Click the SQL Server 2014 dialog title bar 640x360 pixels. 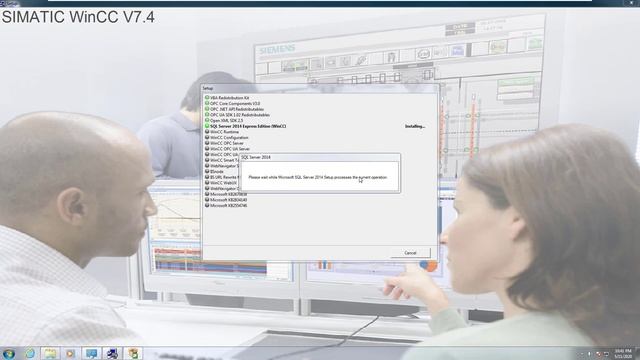pyautogui.click(x=320, y=157)
